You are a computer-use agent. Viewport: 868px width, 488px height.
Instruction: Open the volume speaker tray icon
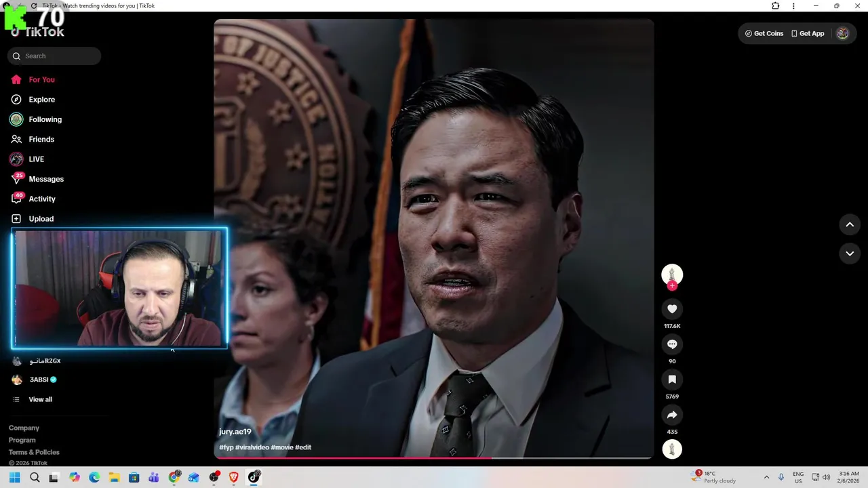pyautogui.click(x=827, y=477)
